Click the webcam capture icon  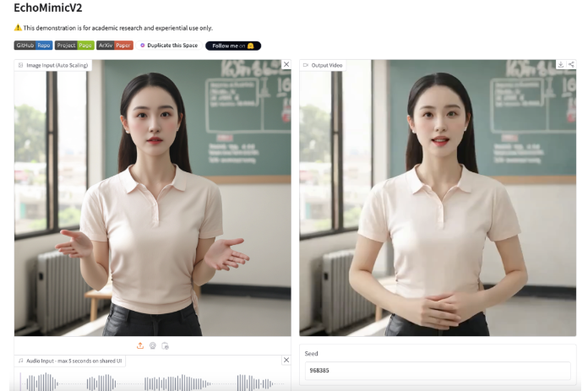(x=153, y=345)
